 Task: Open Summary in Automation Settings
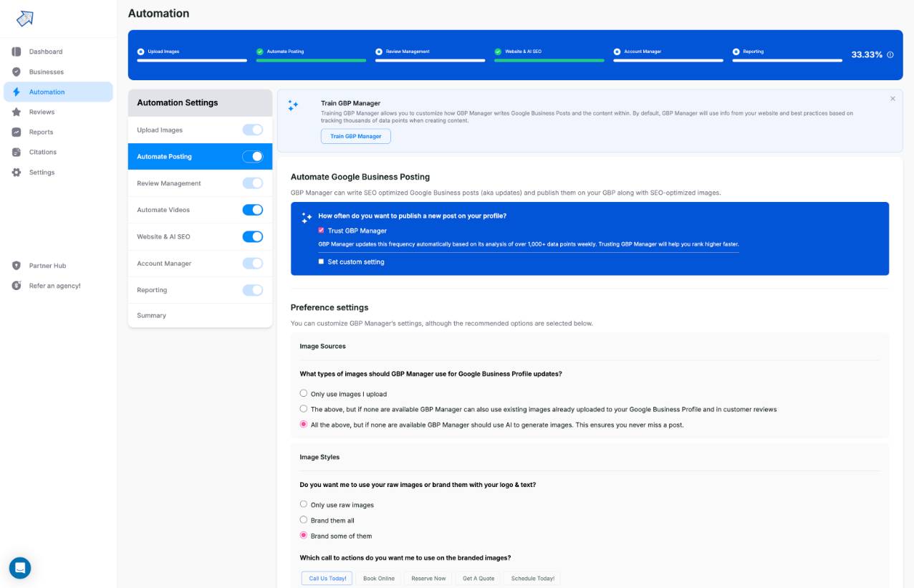point(200,315)
